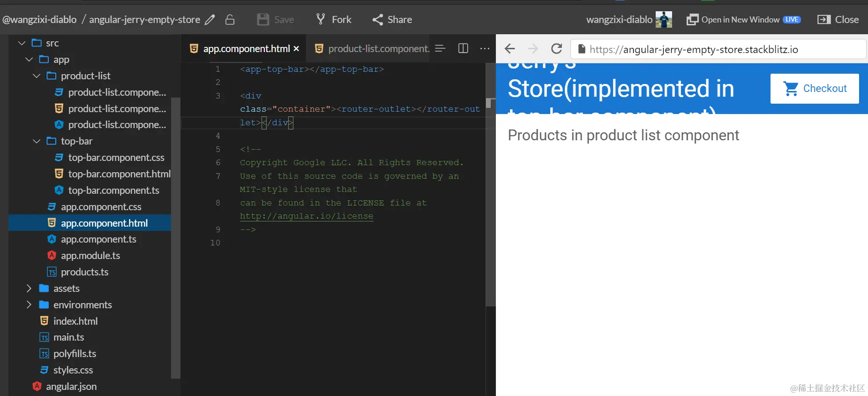The width and height of the screenshot is (868, 396).
Task: Click the HTML5 icon beside index.html
Action: pyautogui.click(x=44, y=321)
